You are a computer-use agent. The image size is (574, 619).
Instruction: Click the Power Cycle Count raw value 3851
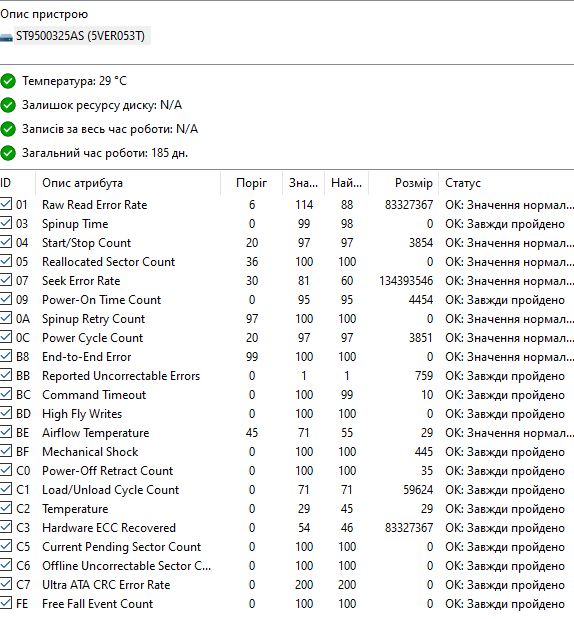421,338
